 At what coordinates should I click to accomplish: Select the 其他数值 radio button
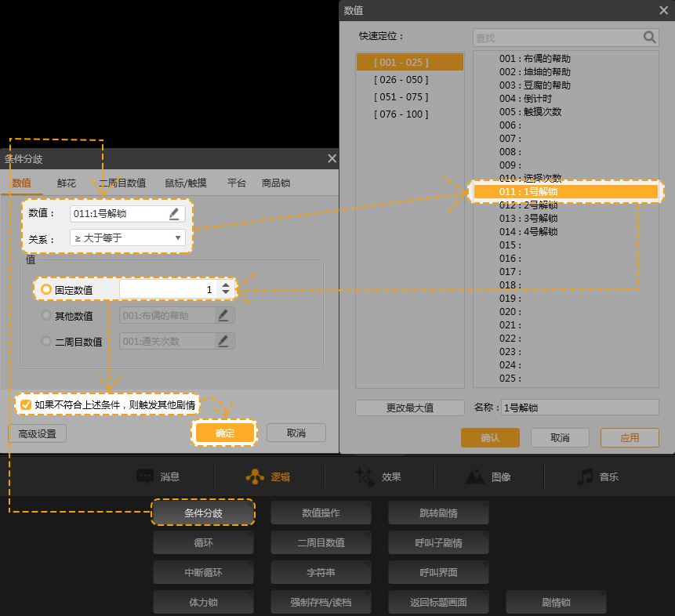coord(46,316)
